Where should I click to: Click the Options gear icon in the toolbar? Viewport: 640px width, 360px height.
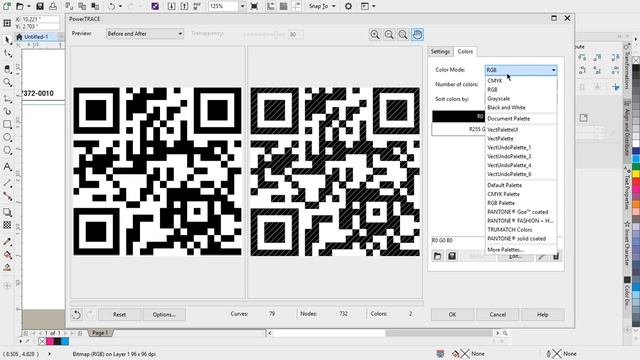click(x=348, y=6)
